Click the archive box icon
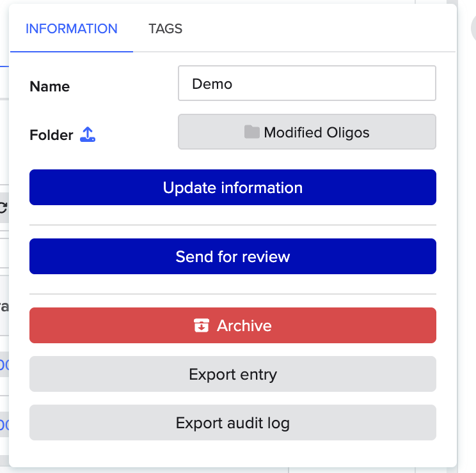 pos(202,326)
